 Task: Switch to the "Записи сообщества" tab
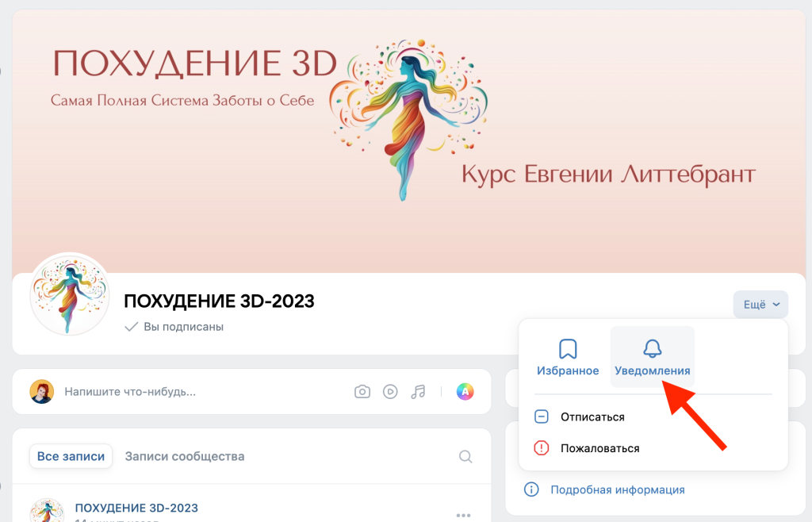pos(185,456)
